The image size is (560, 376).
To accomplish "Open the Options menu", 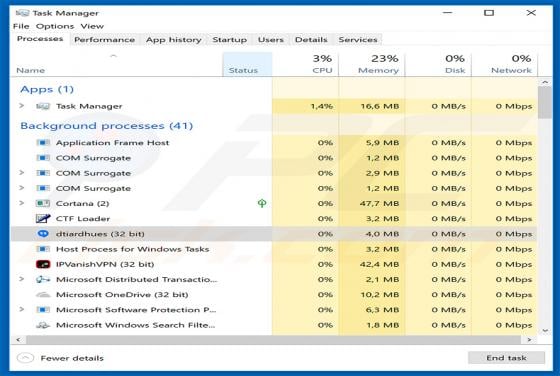I will (x=55, y=26).
